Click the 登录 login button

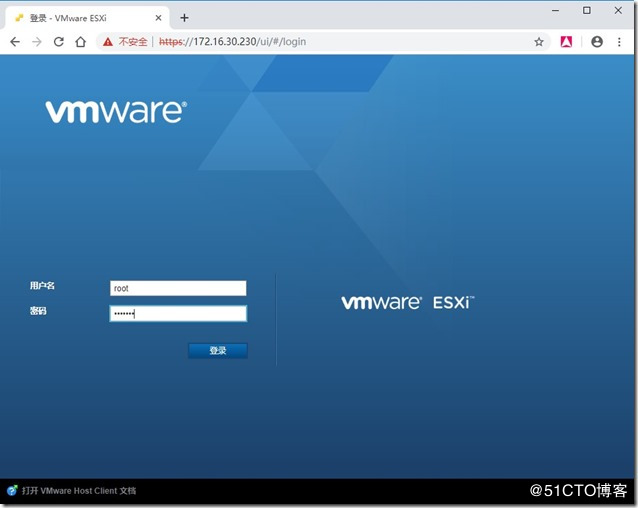pos(217,350)
